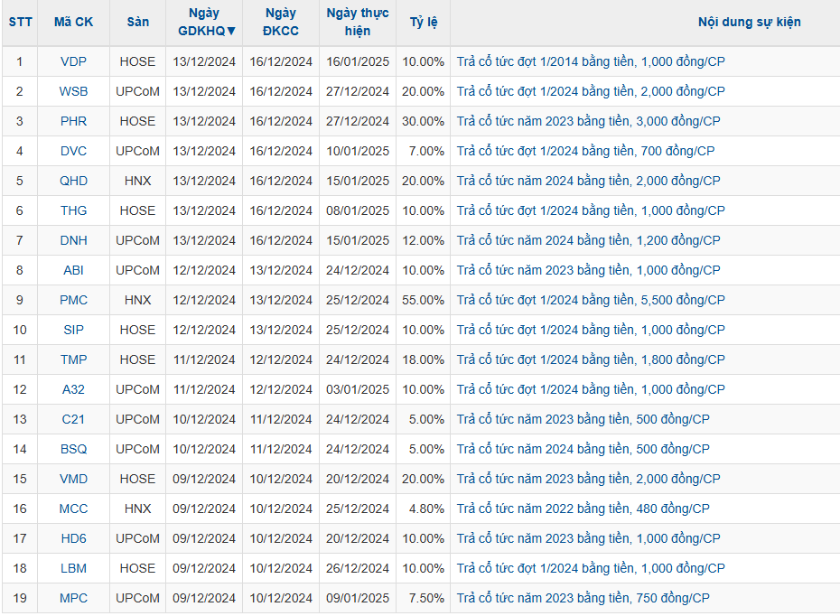
Task: Open the WSB stock code link
Action: (x=73, y=91)
